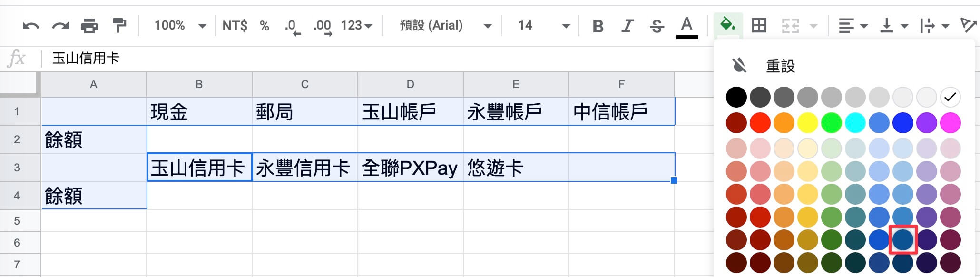Activate the paint format roller icon
980x277 pixels.
point(119,26)
